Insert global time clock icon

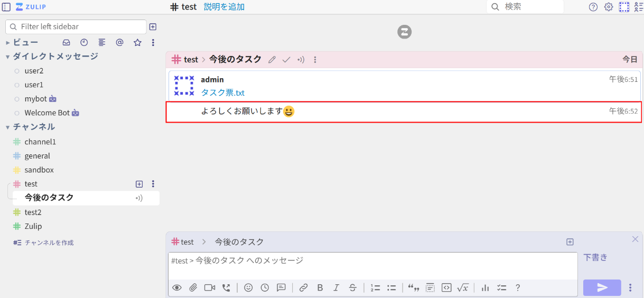(265, 288)
